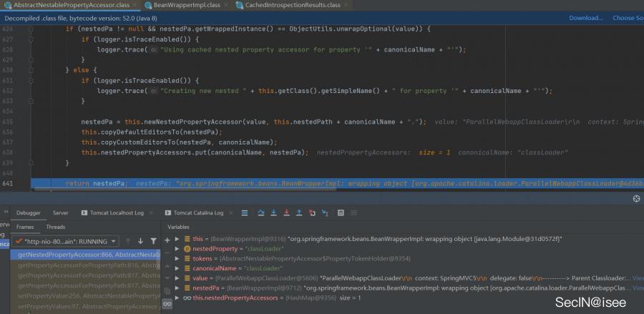The height and width of the screenshot is (314, 644).
Task: Open the Evaluate Expression calculator icon
Action: point(341,212)
